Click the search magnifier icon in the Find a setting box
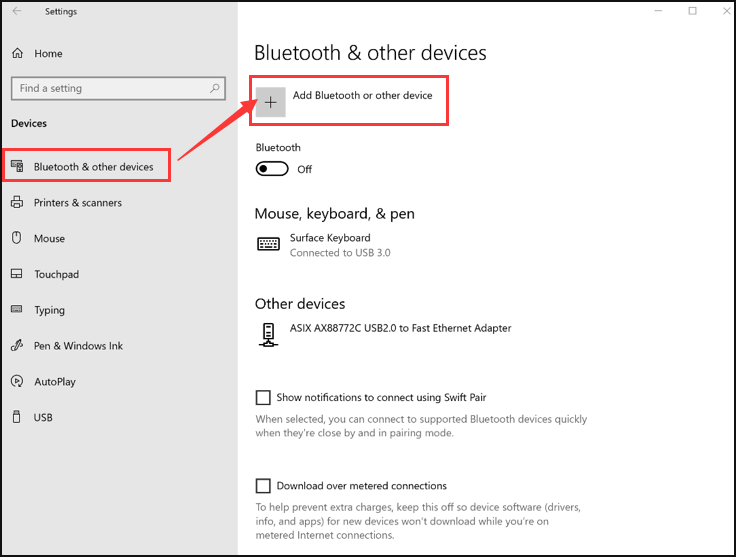Image resolution: width=736 pixels, height=557 pixels. 215,88
